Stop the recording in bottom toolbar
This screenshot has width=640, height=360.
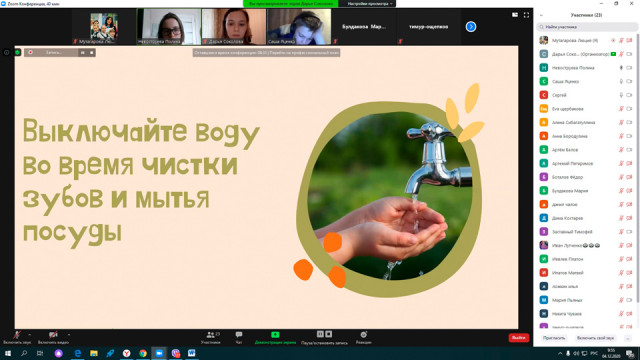coord(329,334)
